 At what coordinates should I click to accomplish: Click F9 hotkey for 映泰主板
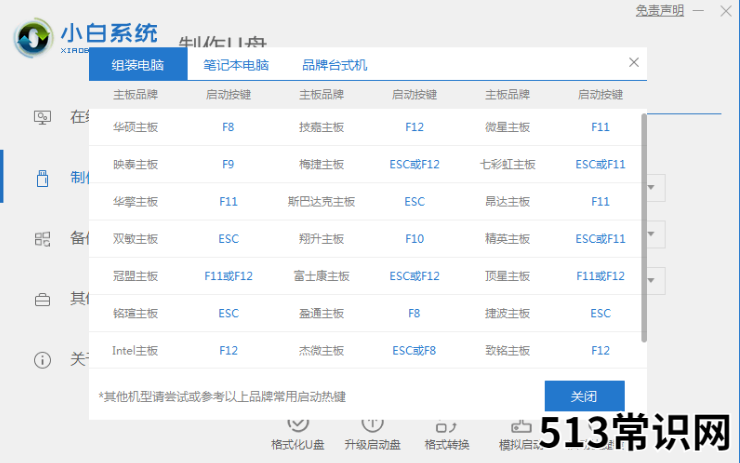click(x=228, y=164)
